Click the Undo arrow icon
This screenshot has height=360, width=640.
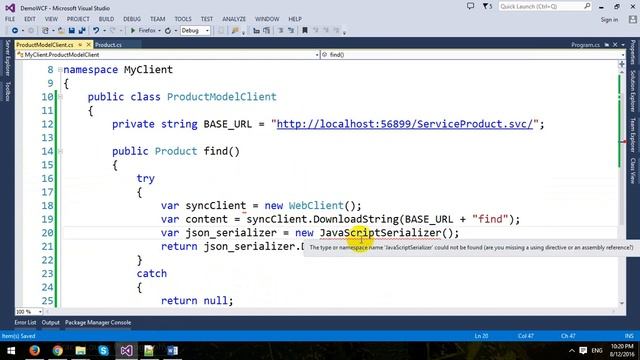tap(96, 31)
